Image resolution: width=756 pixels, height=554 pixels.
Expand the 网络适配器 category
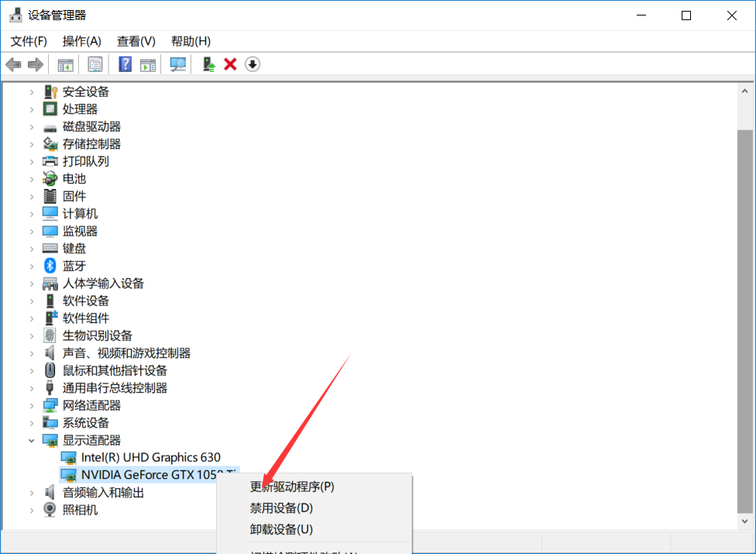coord(32,404)
